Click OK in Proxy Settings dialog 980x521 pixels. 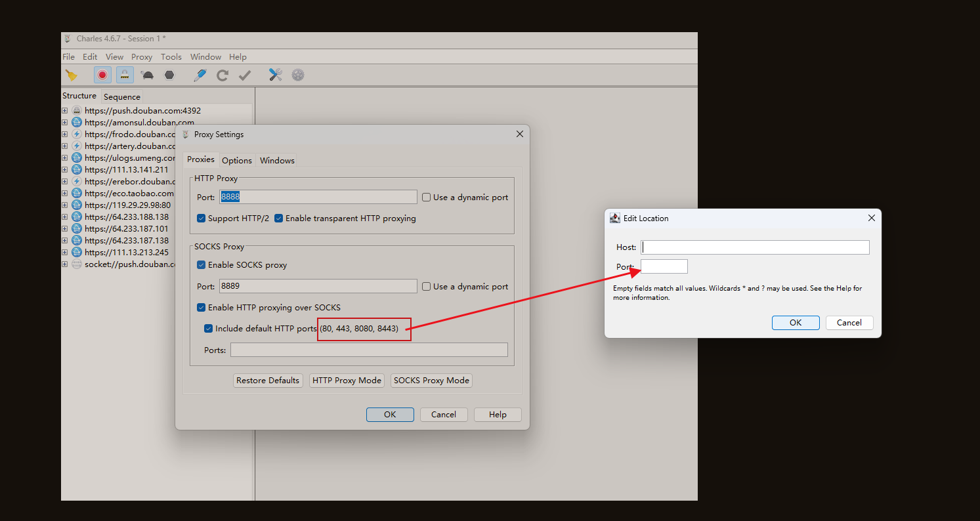click(390, 415)
